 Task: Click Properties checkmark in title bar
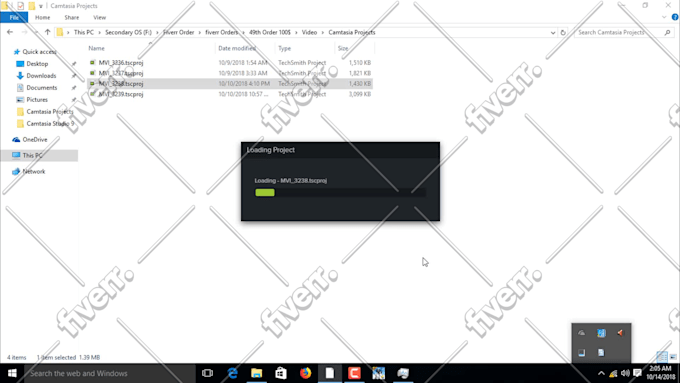[20, 6]
